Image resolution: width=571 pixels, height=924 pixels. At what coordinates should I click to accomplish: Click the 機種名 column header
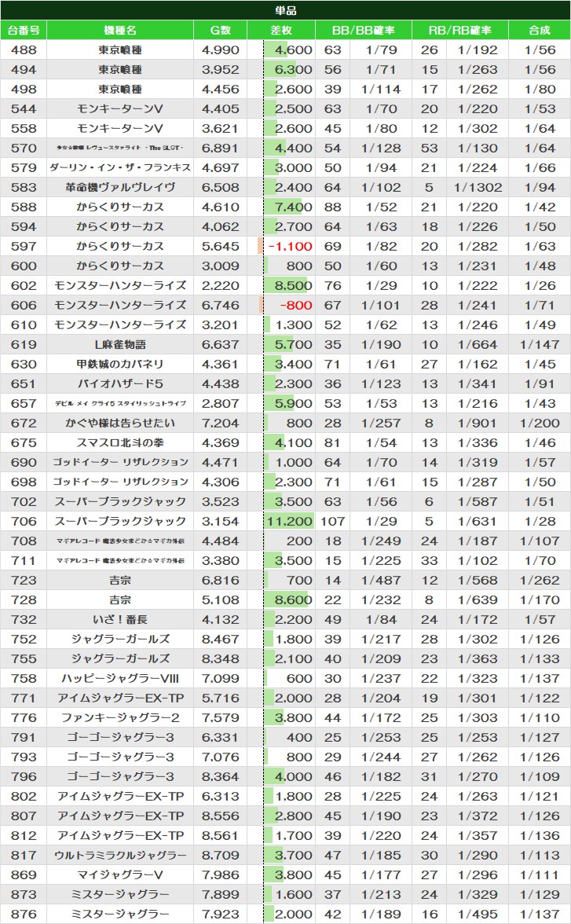(x=120, y=30)
